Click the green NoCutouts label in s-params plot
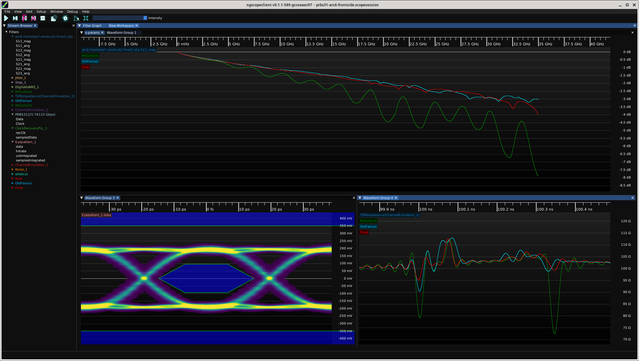 click(x=90, y=55)
